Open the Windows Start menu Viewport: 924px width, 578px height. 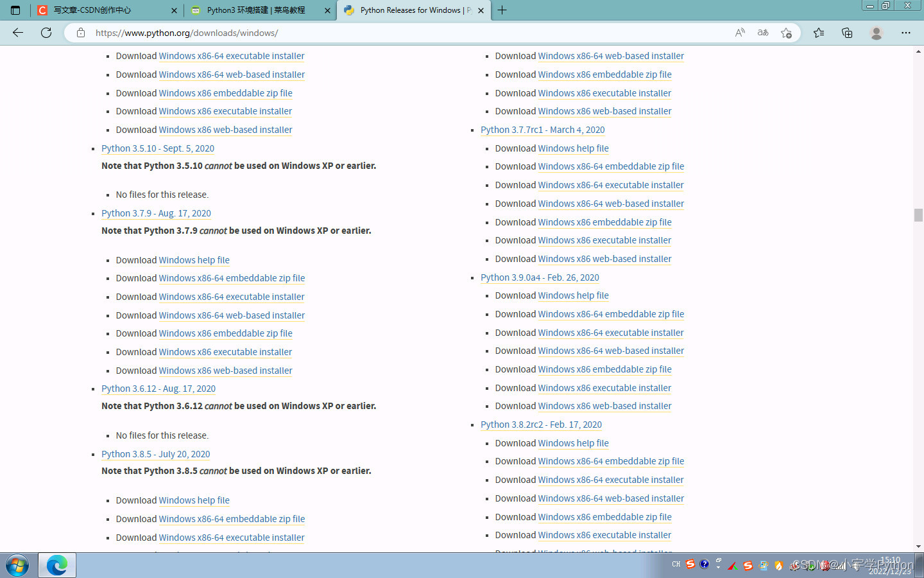17,566
